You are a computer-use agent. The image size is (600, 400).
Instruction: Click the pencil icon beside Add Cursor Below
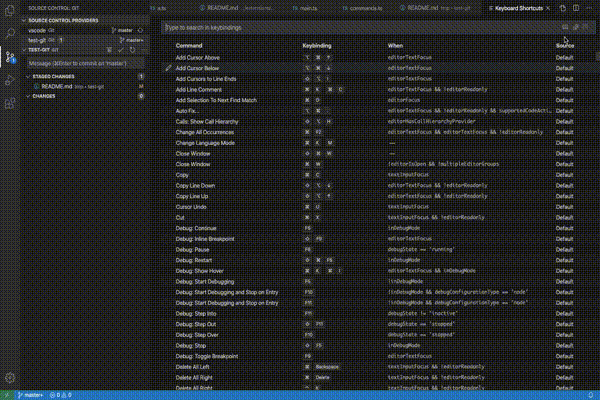pos(168,68)
